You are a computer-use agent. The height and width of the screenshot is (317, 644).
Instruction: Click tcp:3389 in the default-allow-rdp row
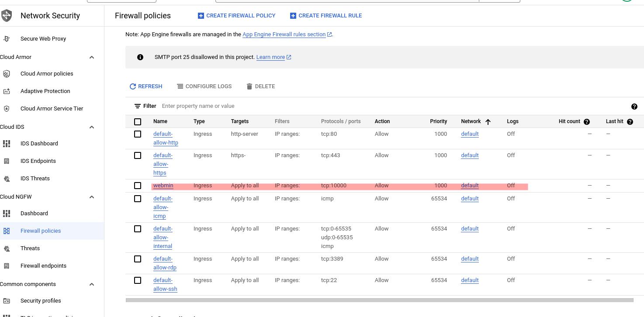click(x=332, y=259)
